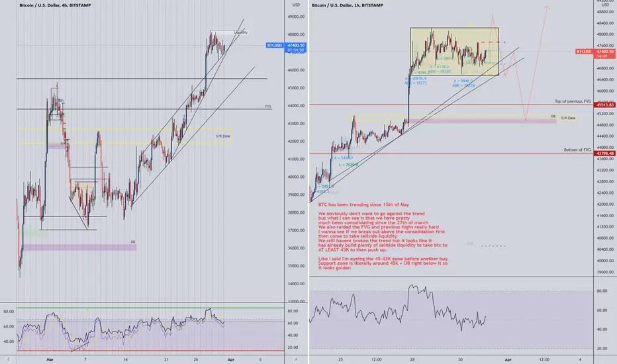The image size is (617, 364).
Task: Click the 'A = 10936.9' range label
Action: tap(415, 79)
